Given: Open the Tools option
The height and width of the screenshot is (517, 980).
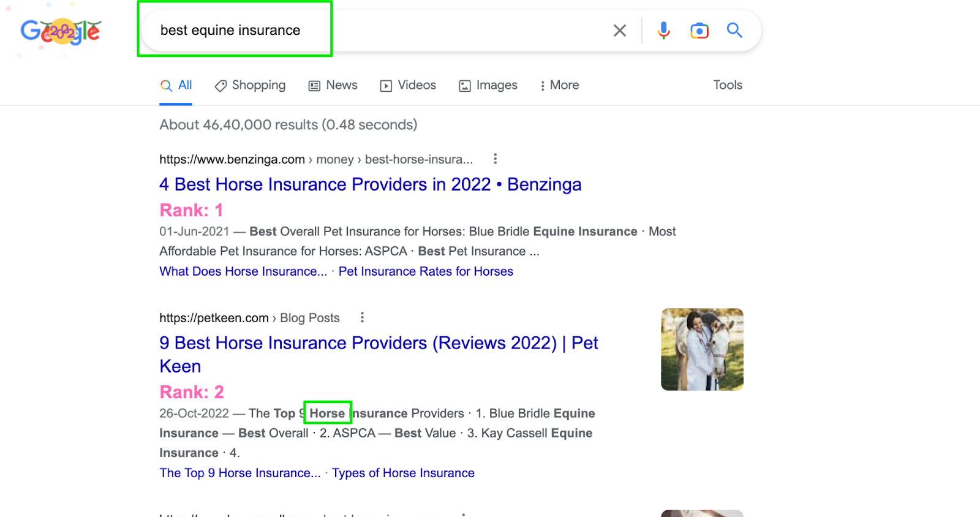Looking at the screenshot, I should 728,85.
